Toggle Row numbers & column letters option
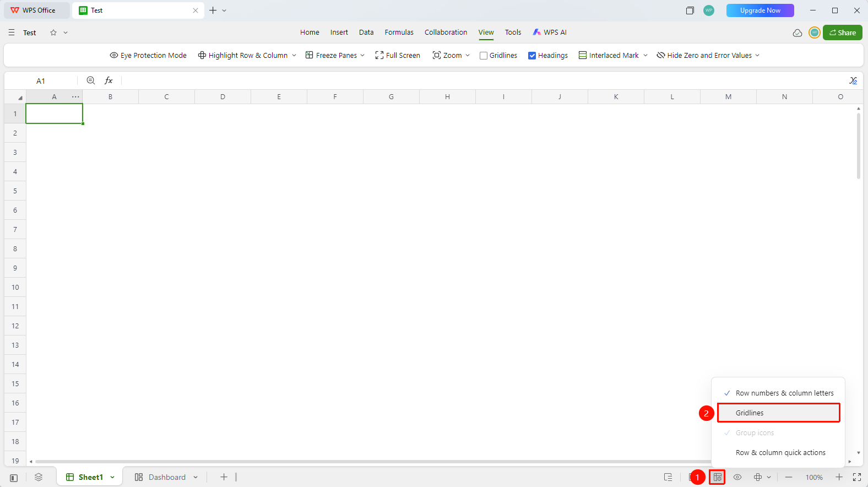Screen dimensions: 868x487 tap(779, 393)
